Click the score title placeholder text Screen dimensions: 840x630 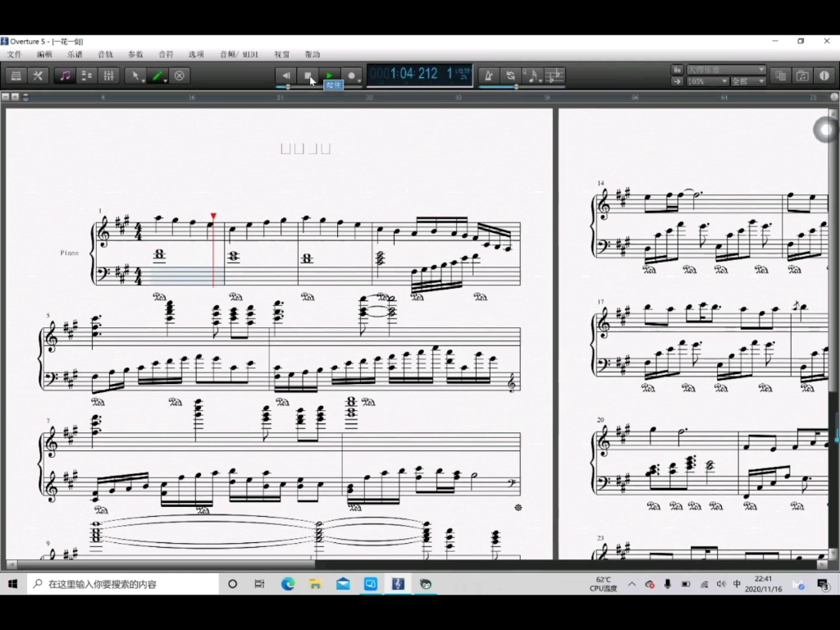point(305,149)
